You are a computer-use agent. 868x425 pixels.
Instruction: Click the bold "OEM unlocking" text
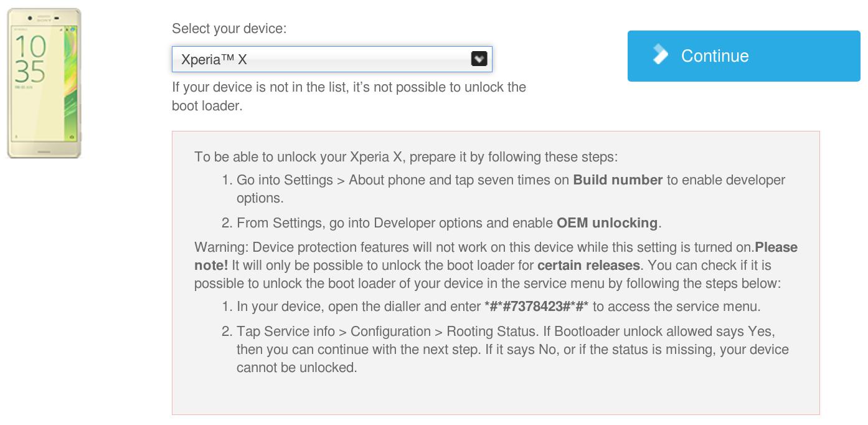607,223
